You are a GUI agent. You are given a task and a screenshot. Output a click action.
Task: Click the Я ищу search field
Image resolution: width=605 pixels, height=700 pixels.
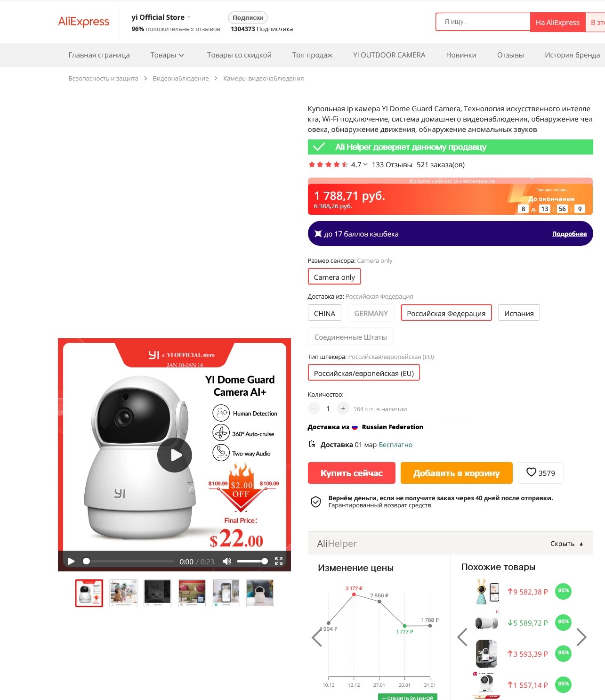coord(483,22)
